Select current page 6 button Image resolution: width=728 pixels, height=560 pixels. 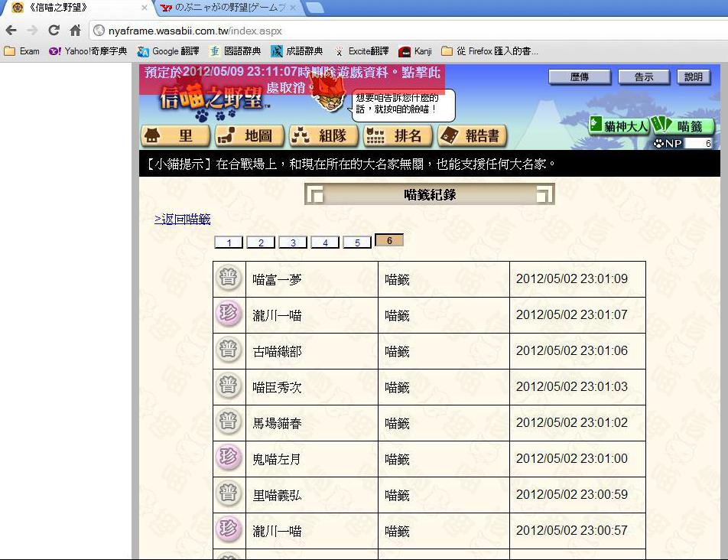(x=389, y=240)
